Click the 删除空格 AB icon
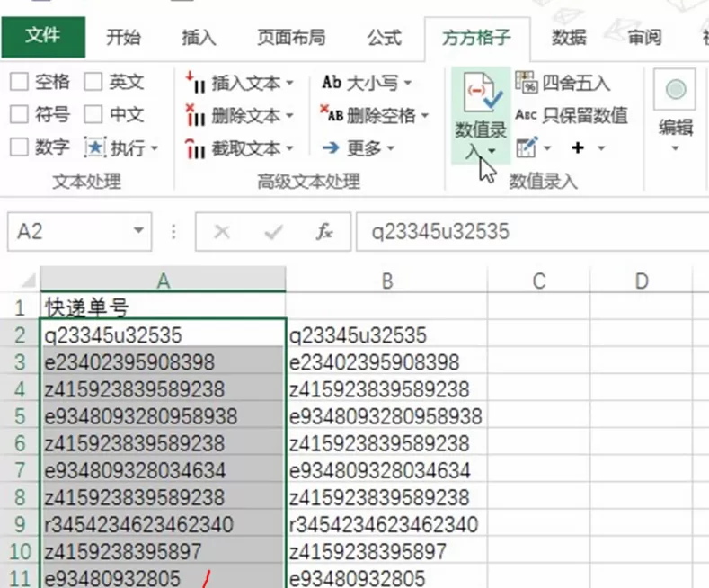 (x=332, y=114)
